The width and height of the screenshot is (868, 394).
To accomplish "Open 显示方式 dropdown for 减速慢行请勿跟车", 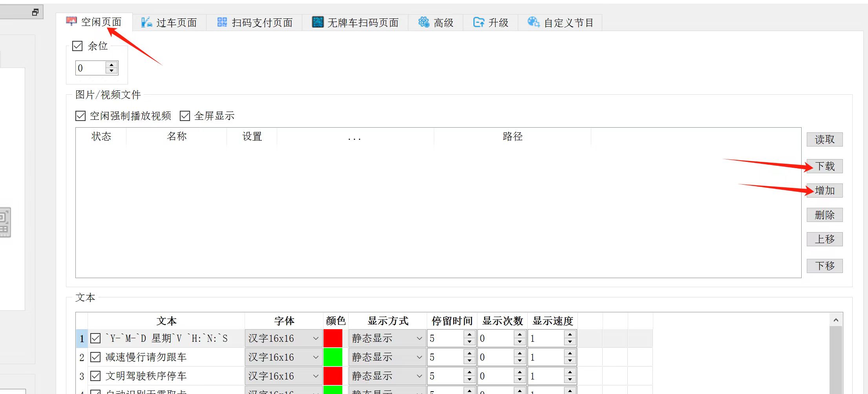I will click(x=387, y=357).
